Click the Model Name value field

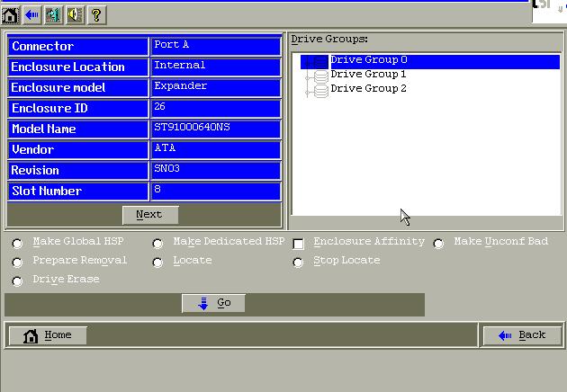click(x=215, y=129)
